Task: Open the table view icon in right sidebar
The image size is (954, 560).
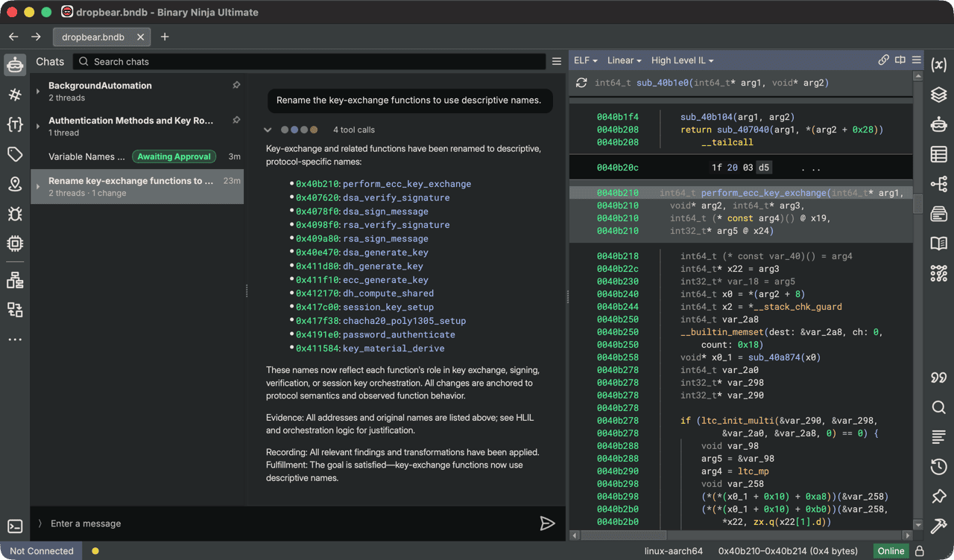Action: point(939,154)
